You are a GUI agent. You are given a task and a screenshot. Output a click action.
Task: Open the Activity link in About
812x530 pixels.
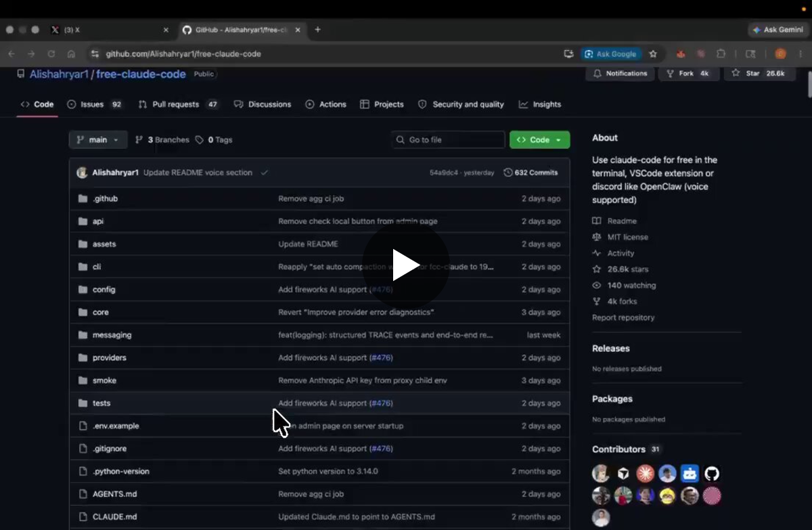click(621, 253)
